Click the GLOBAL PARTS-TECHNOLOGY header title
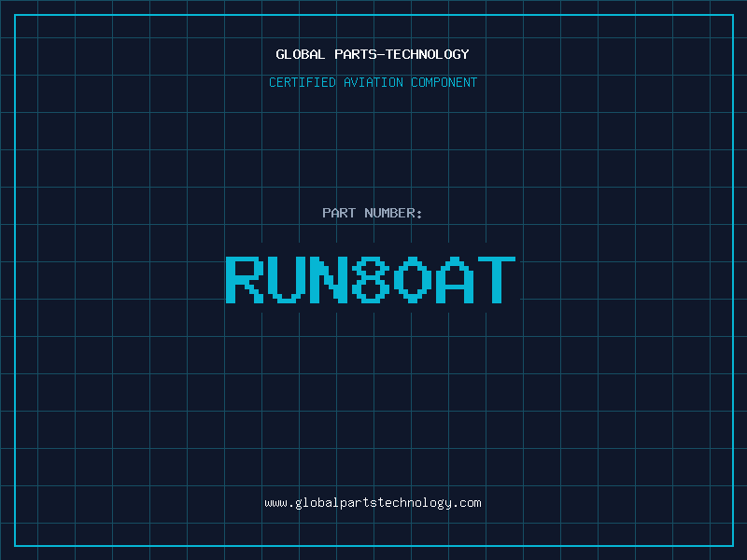This screenshot has height=560, width=747. (x=373, y=54)
